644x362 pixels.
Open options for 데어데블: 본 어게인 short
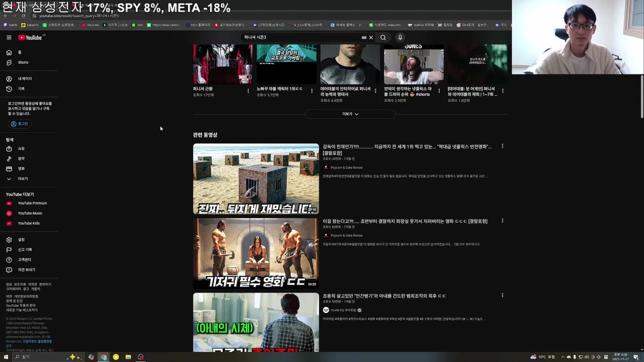503,91
